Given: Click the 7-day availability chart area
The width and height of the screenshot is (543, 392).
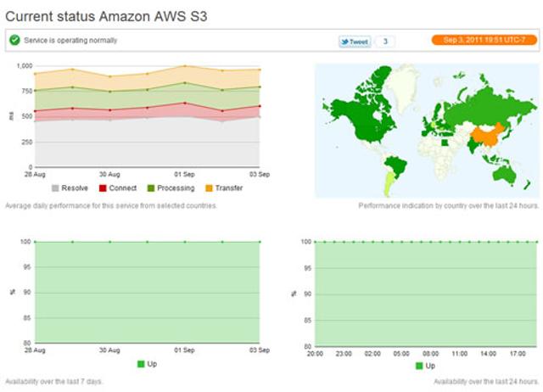Looking at the screenshot, I should 147,293.
